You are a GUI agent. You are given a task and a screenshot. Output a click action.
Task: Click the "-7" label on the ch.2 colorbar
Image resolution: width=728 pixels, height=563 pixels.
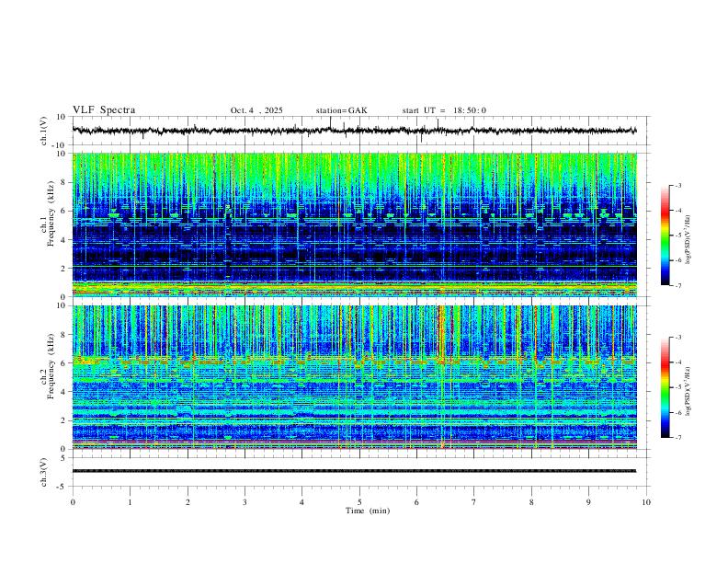(677, 437)
